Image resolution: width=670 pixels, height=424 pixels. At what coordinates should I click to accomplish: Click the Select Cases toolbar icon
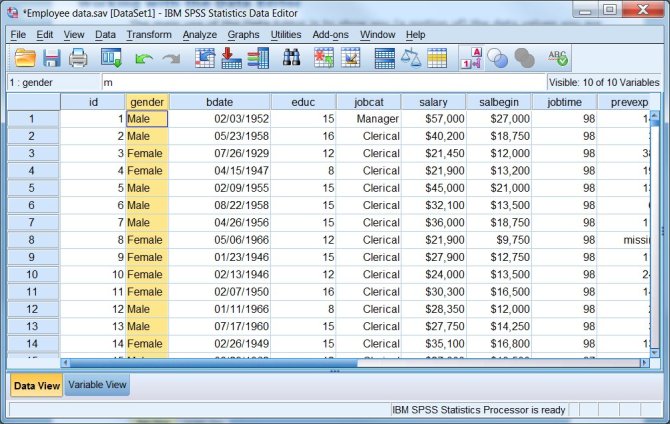(x=437, y=58)
